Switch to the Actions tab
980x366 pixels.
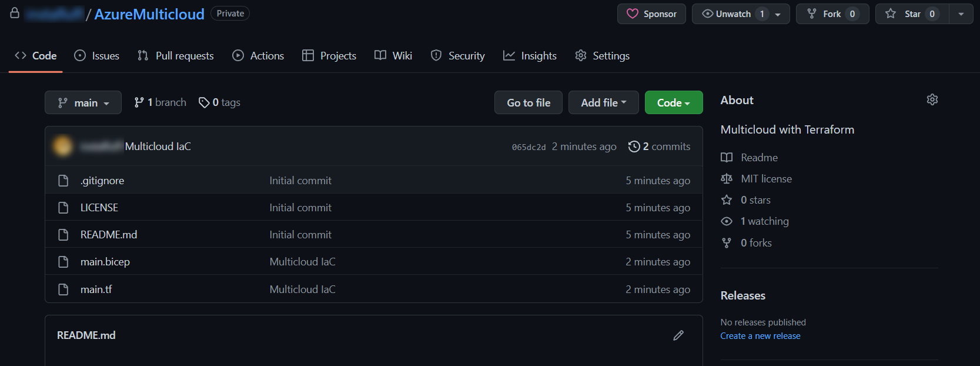tap(258, 55)
